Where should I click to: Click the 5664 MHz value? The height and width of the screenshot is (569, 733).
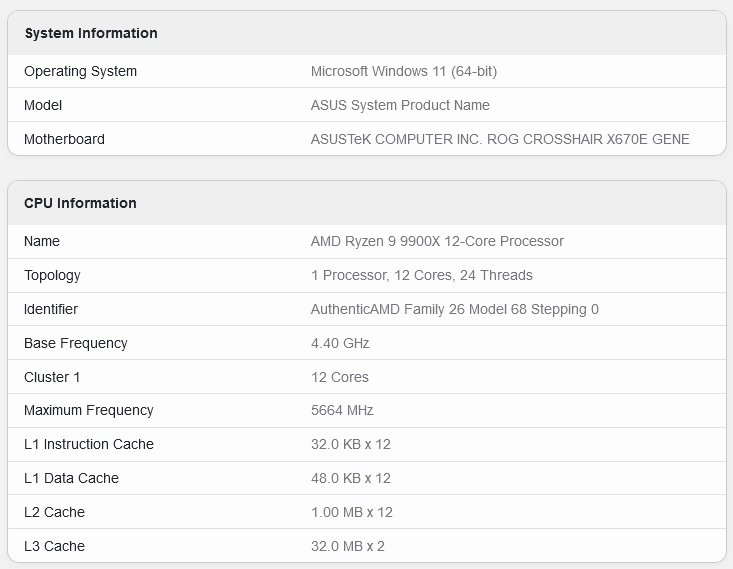(x=342, y=411)
